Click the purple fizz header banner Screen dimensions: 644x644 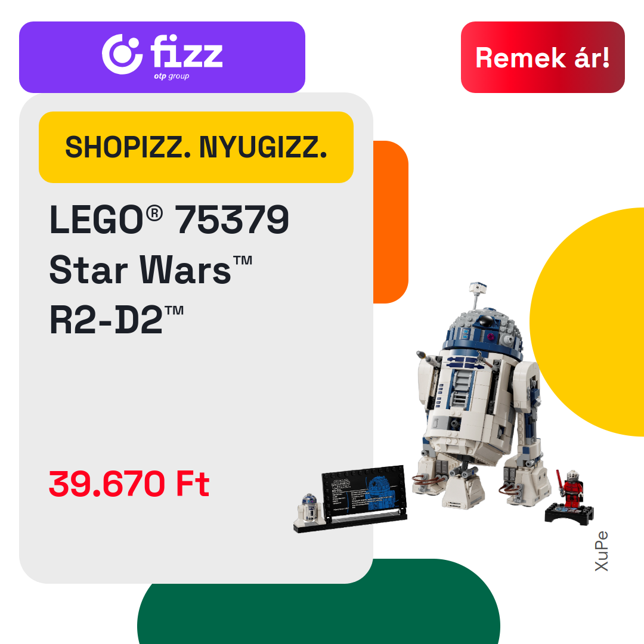click(162, 57)
